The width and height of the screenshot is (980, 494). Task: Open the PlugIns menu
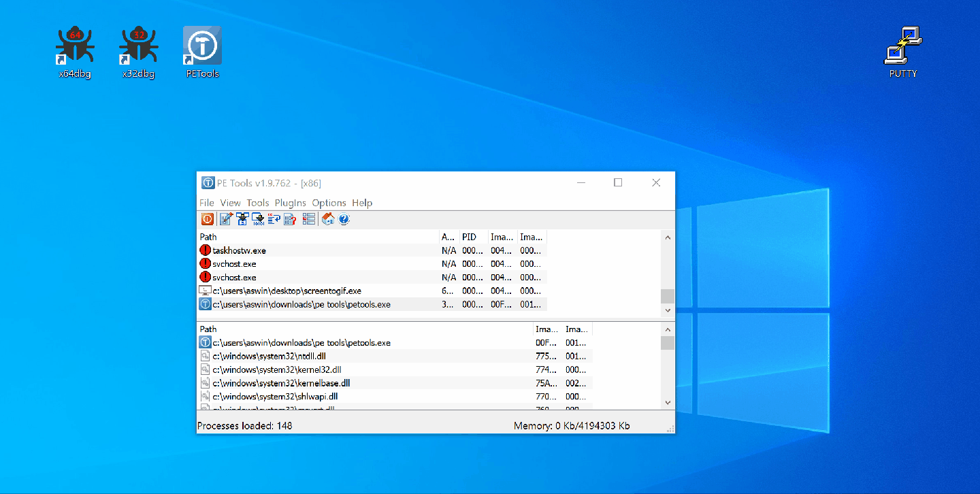291,203
